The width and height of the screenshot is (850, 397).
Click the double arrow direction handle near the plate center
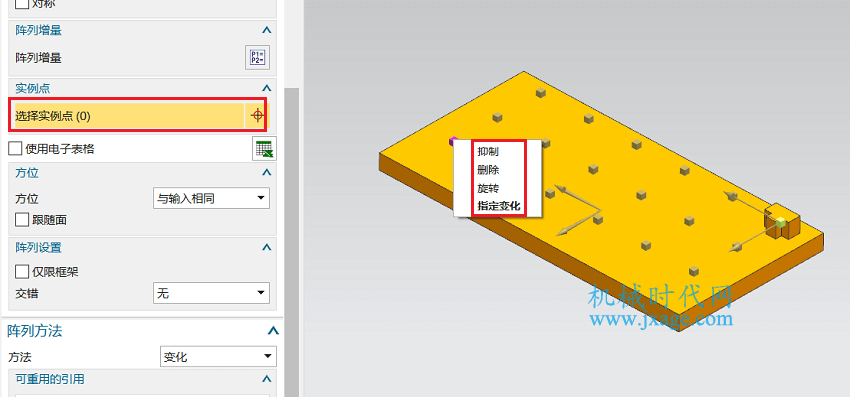click(578, 210)
